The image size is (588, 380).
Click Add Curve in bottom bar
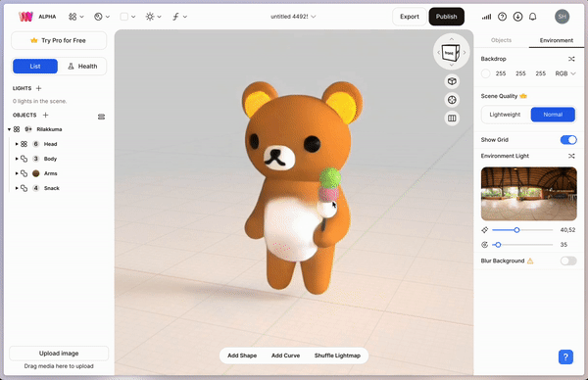pyautogui.click(x=286, y=356)
